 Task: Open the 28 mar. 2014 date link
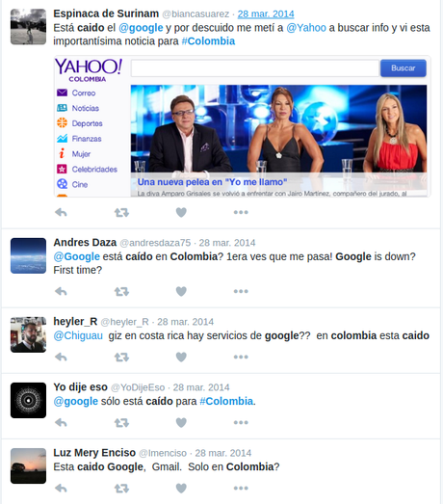[x=266, y=14]
